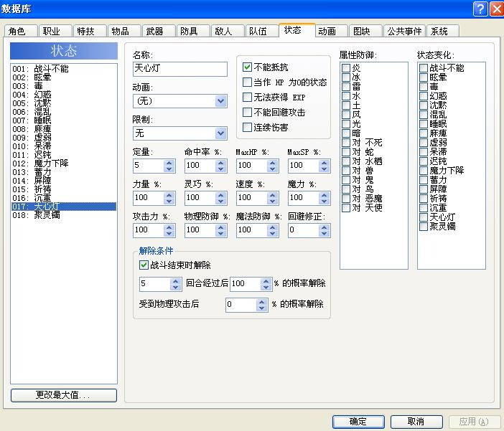
Task: Confirm with the 确定 button
Action: tap(358, 422)
